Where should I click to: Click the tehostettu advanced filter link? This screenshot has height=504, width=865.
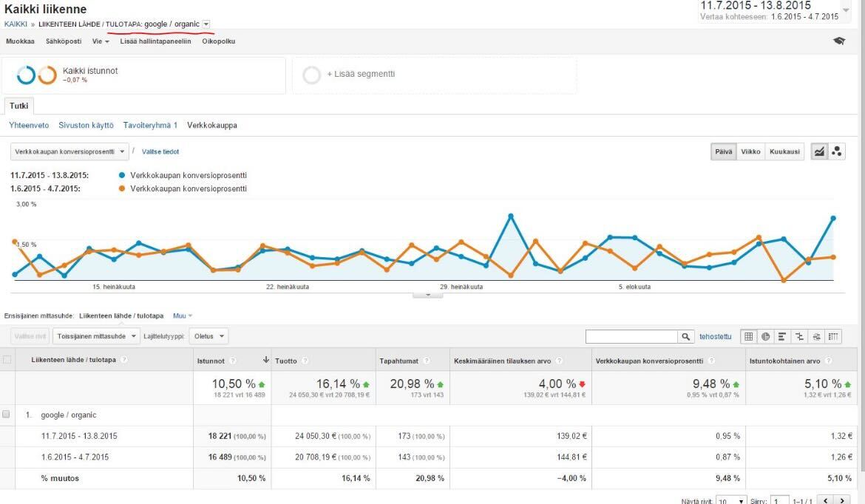pos(716,336)
